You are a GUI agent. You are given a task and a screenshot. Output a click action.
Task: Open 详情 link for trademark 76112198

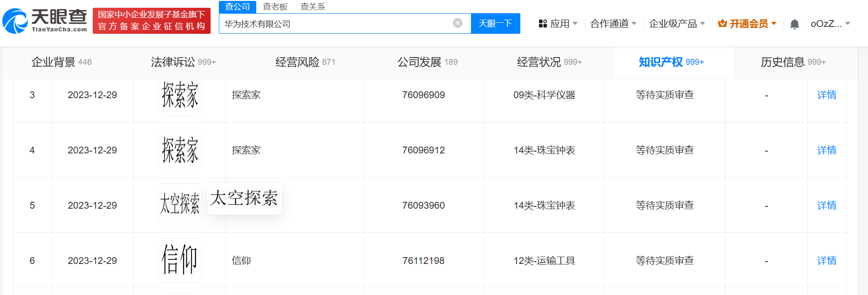pos(826,261)
